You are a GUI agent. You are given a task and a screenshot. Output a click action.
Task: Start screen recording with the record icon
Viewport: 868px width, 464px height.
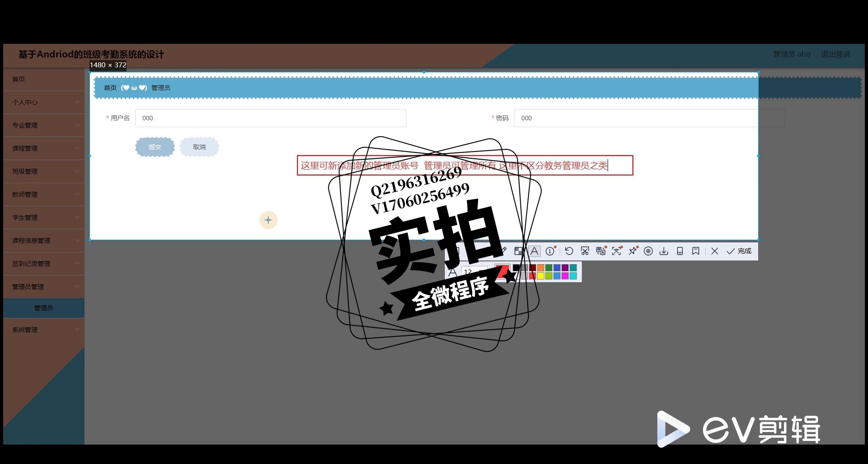point(648,251)
